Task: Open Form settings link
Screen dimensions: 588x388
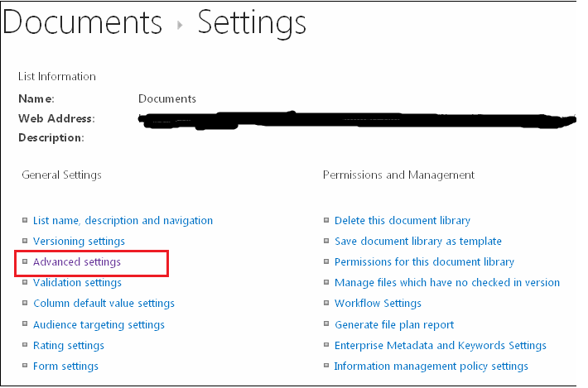Action: click(x=65, y=366)
